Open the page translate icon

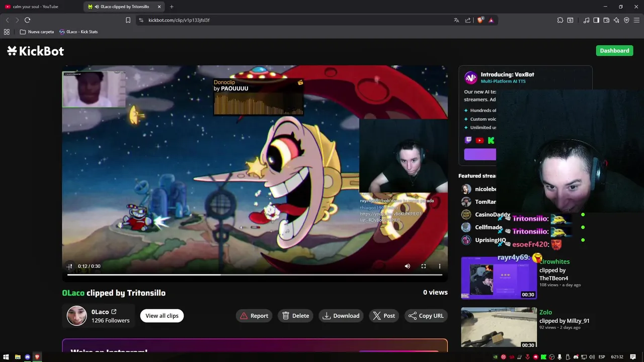[456, 20]
